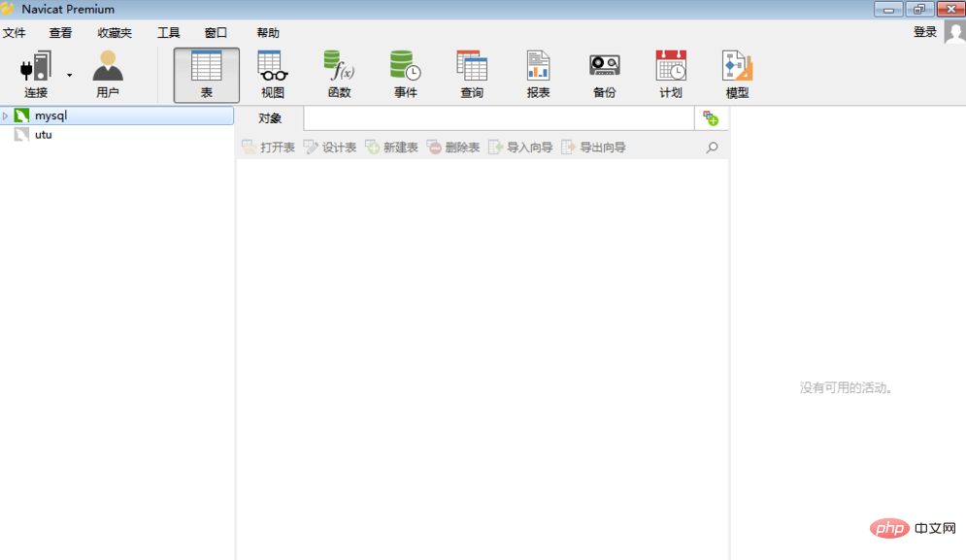Click the 登录 login link
This screenshot has height=560, width=966.
click(x=924, y=32)
